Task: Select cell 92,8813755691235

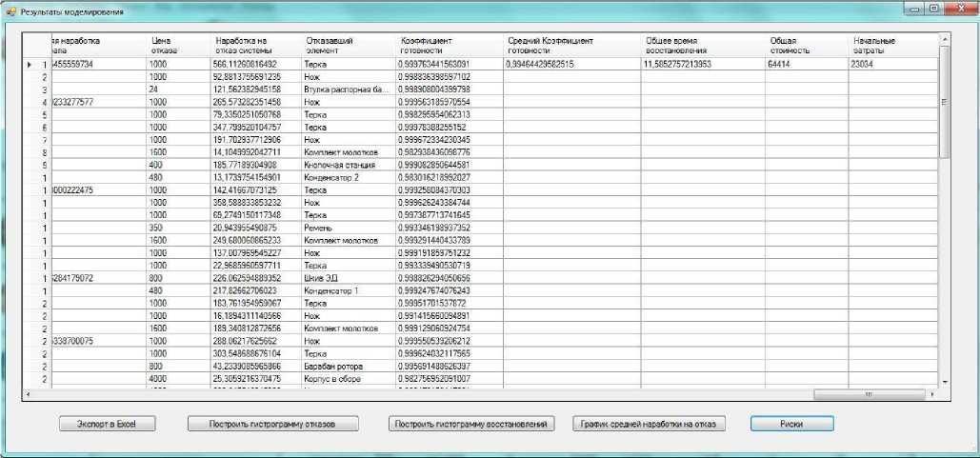Action: pos(255,77)
